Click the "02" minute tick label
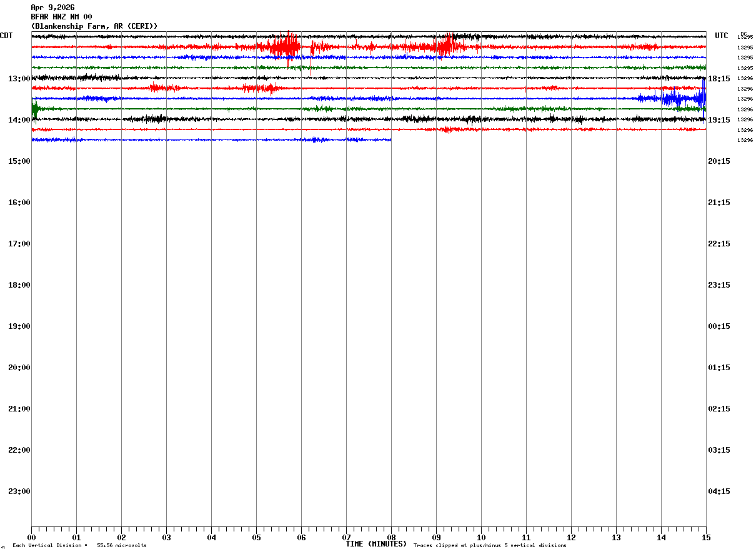756x554 pixels. click(121, 538)
